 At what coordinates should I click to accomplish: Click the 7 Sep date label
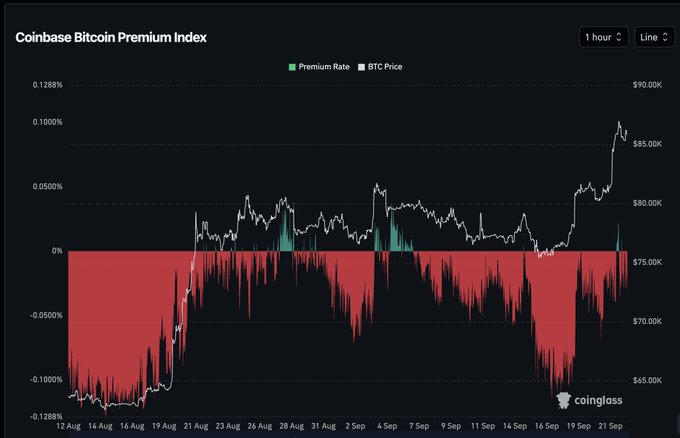click(419, 426)
